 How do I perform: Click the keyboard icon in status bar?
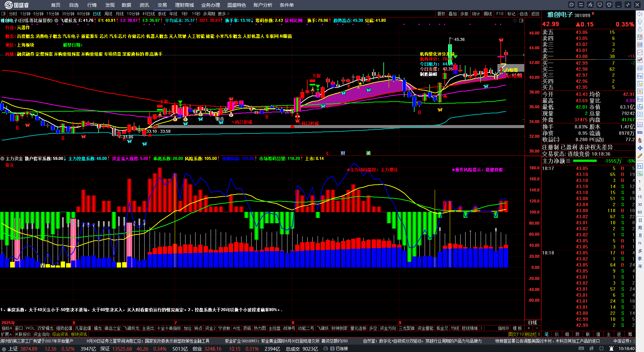click(x=581, y=349)
